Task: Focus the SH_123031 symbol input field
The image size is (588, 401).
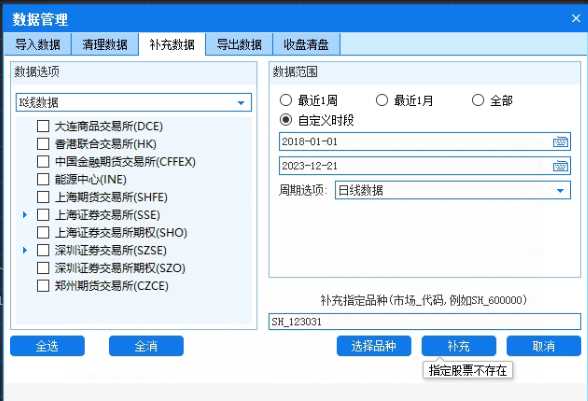Action: click(x=424, y=322)
